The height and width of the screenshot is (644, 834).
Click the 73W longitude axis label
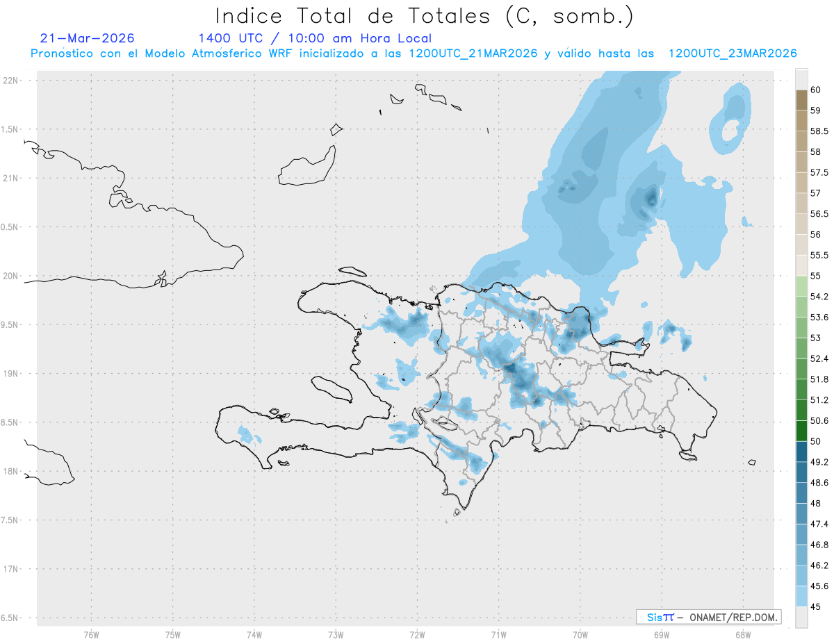pyautogui.click(x=336, y=634)
